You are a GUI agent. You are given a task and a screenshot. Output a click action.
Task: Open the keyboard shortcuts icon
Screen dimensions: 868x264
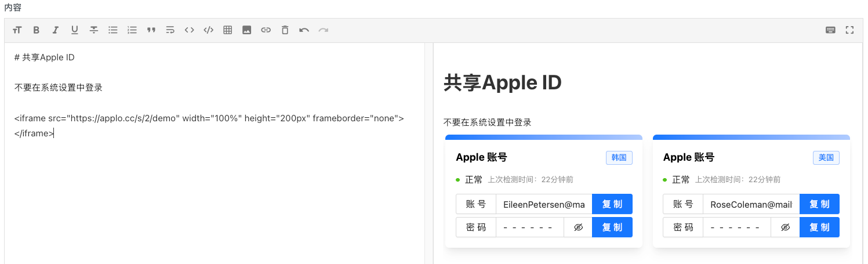[x=830, y=30]
